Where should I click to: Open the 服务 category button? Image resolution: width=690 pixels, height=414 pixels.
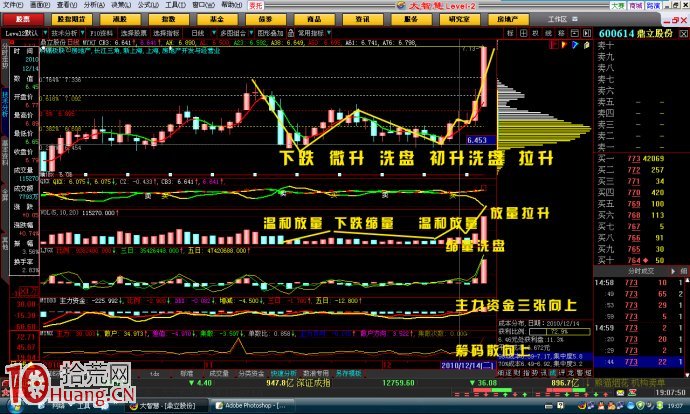(x=411, y=19)
